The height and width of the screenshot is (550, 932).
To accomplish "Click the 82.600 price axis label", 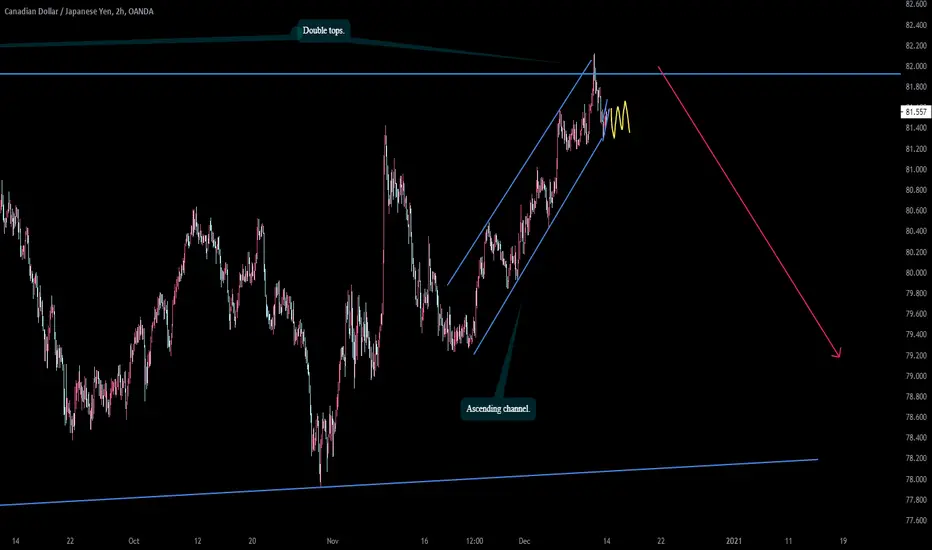I will (x=916, y=4).
